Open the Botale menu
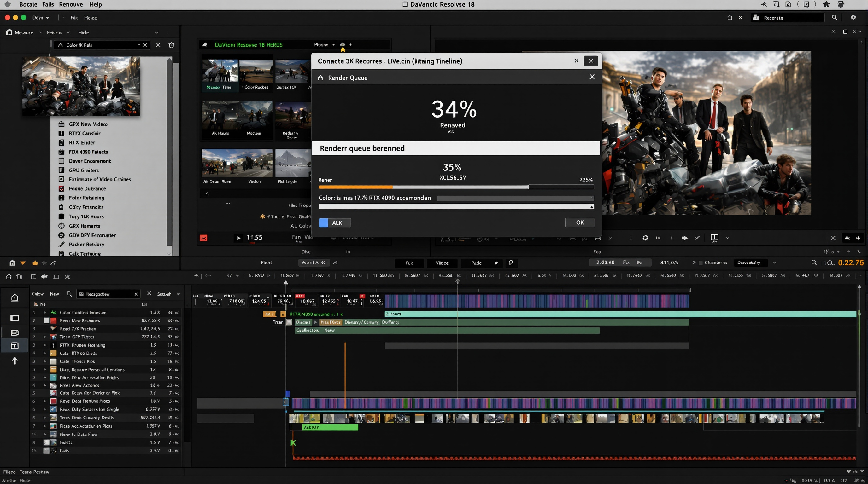 pyautogui.click(x=28, y=4)
